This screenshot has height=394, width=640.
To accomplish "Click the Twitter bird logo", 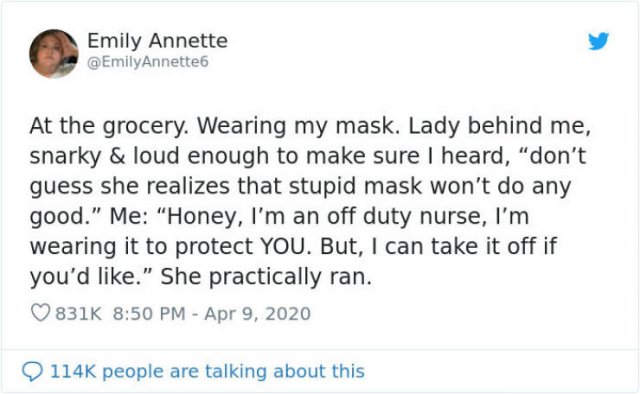I will click(x=598, y=41).
